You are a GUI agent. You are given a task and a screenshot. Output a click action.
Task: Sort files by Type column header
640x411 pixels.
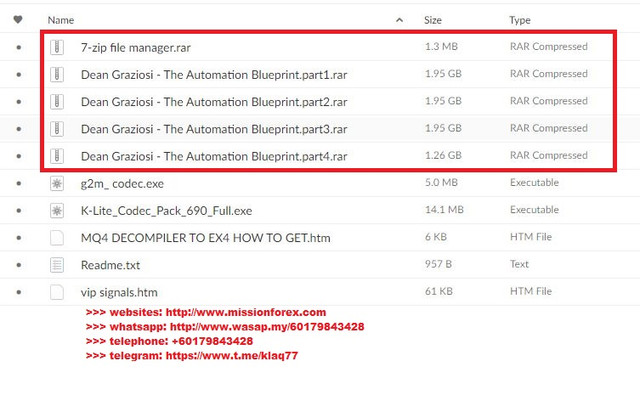point(520,20)
